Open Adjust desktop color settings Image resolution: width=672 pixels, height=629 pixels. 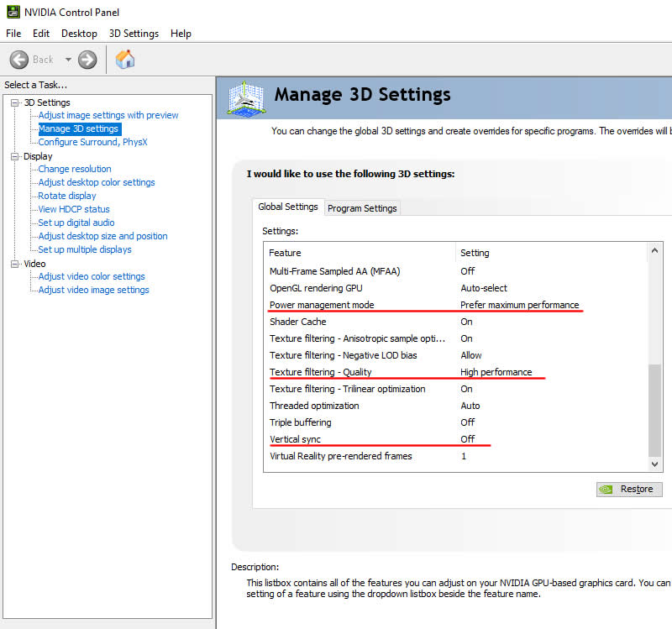tap(97, 182)
